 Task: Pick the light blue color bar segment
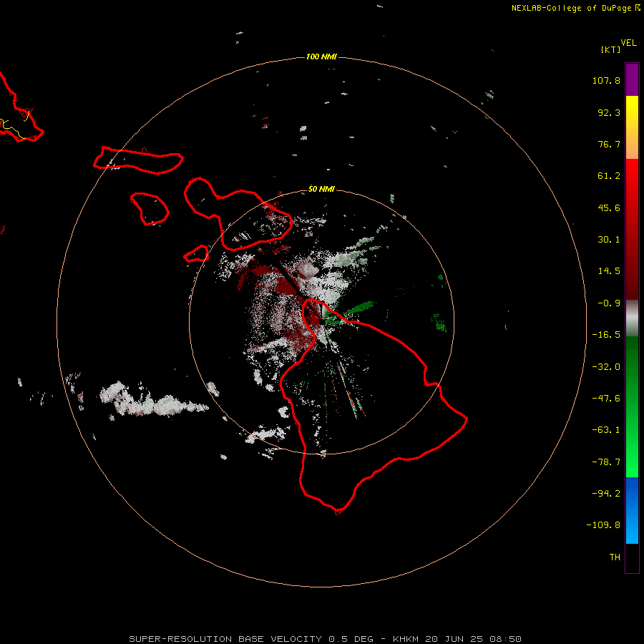click(632, 530)
